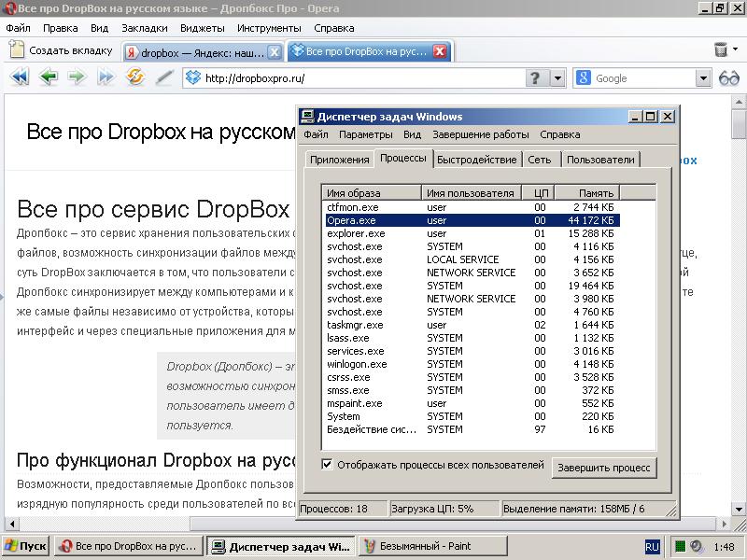The height and width of the screenshot is (560, 747).
Task: Select the services.exe process row
Action: 472,351
